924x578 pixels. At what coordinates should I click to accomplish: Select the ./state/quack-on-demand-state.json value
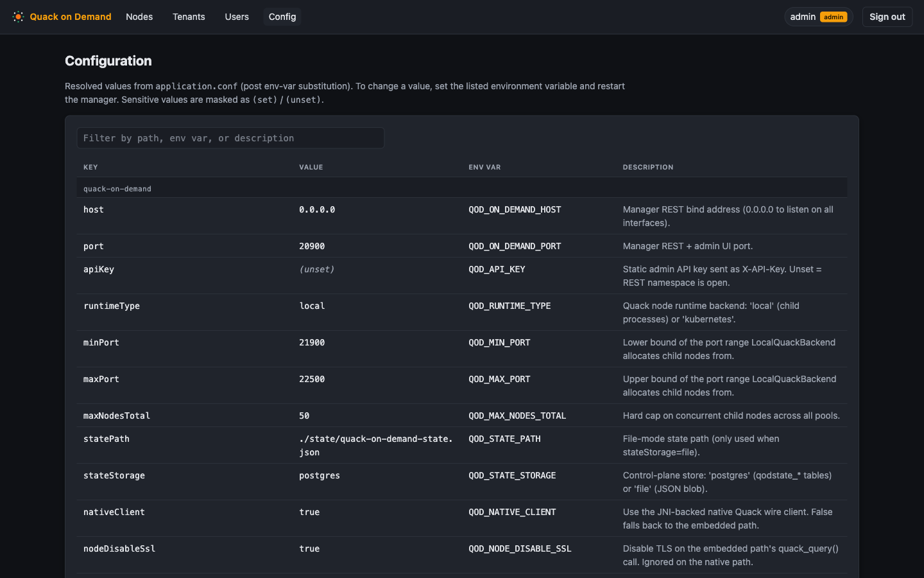coord(376,446)
